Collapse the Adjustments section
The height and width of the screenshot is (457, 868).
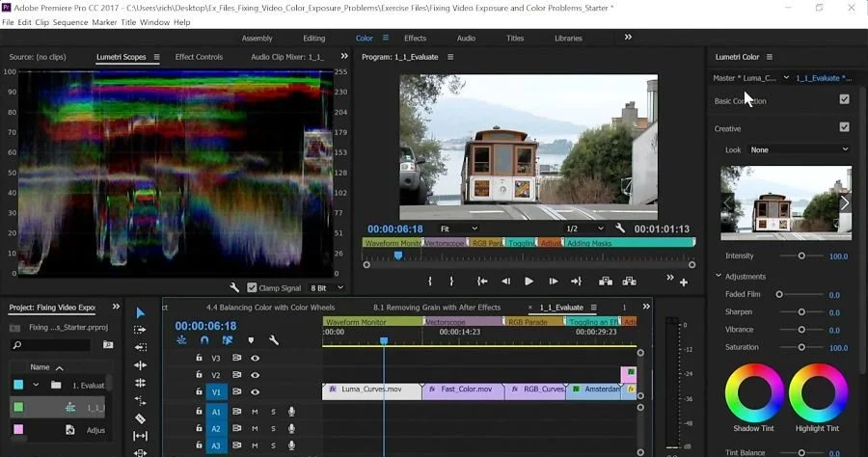pyautogui.click(x=719, y=276)
